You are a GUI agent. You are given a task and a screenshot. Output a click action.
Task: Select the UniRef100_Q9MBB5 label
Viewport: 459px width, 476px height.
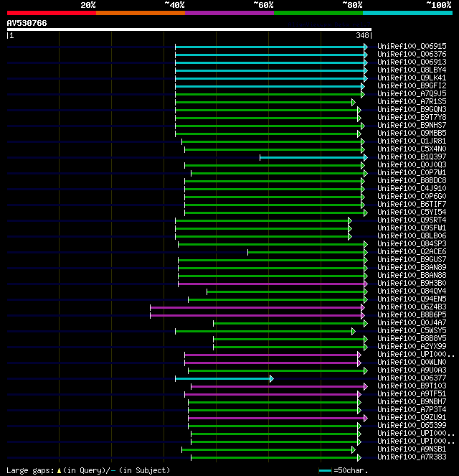coord(412,133)
